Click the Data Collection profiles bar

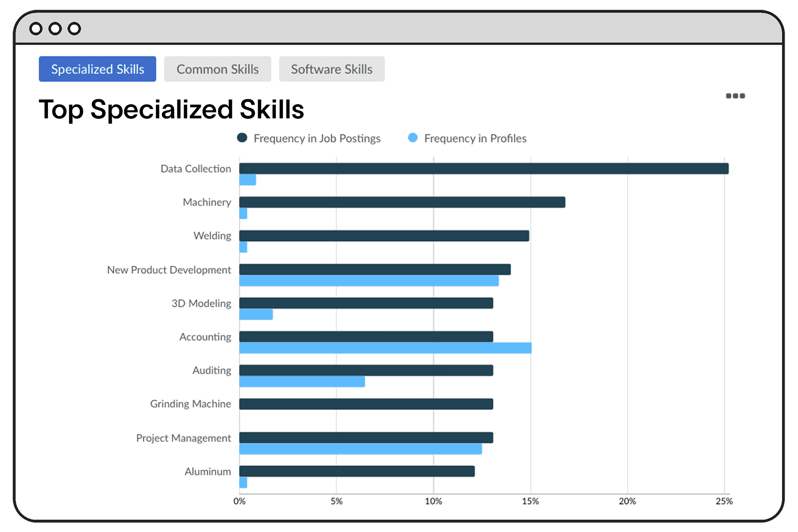(x=248, y=180)
